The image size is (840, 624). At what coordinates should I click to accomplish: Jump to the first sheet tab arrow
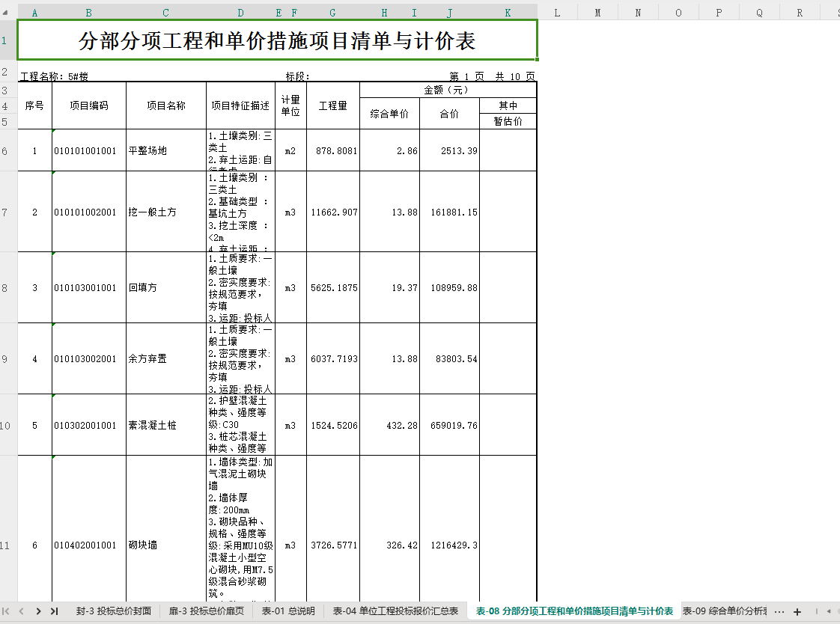point(6,611)
